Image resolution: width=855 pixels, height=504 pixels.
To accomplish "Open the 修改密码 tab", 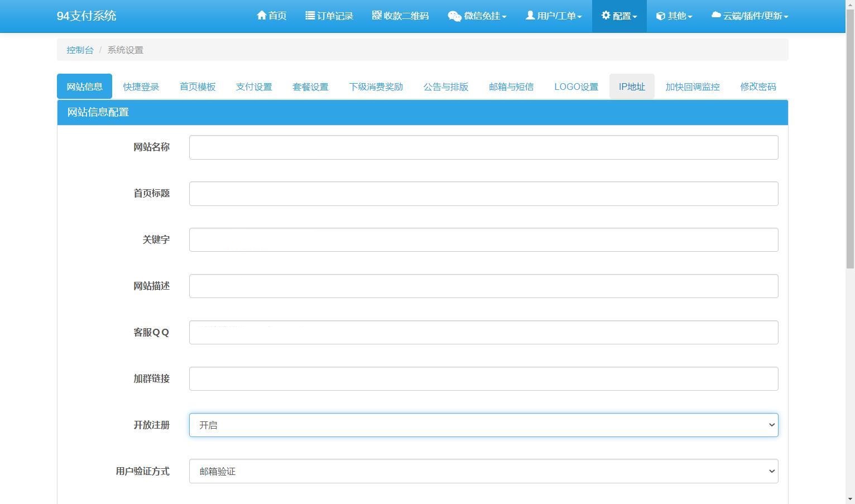I will coord(758,87).
